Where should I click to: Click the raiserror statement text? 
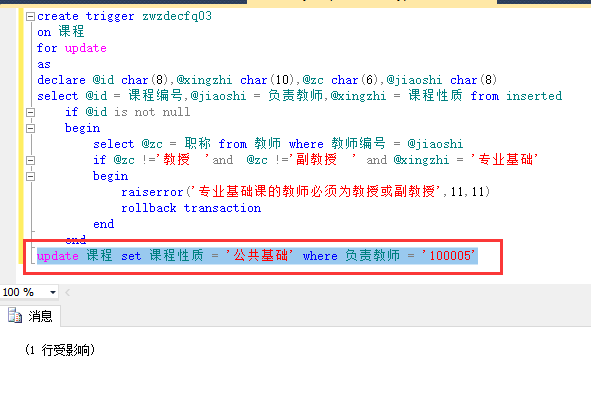305,192
